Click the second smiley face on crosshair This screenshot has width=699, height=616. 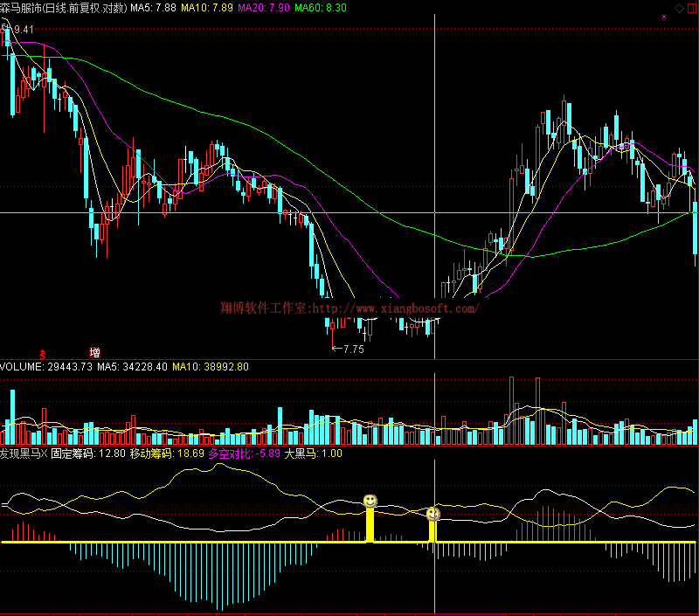(433, 514)
